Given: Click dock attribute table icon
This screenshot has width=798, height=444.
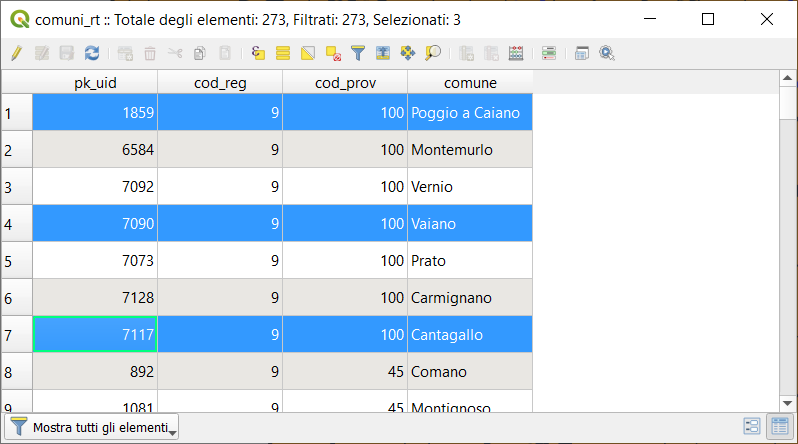Looking at the screenshot, I should (x=582, y=53).
